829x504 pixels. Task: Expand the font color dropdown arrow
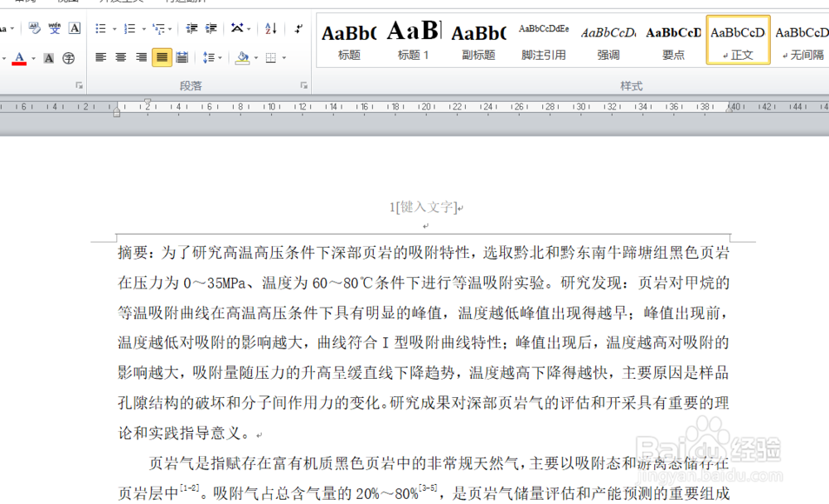click(x=33, y=58)
